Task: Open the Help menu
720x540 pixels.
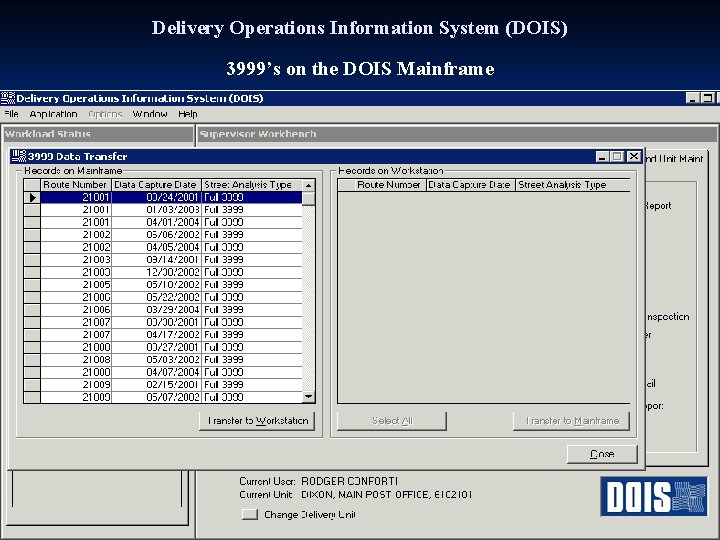Action: tap(188, 114)
